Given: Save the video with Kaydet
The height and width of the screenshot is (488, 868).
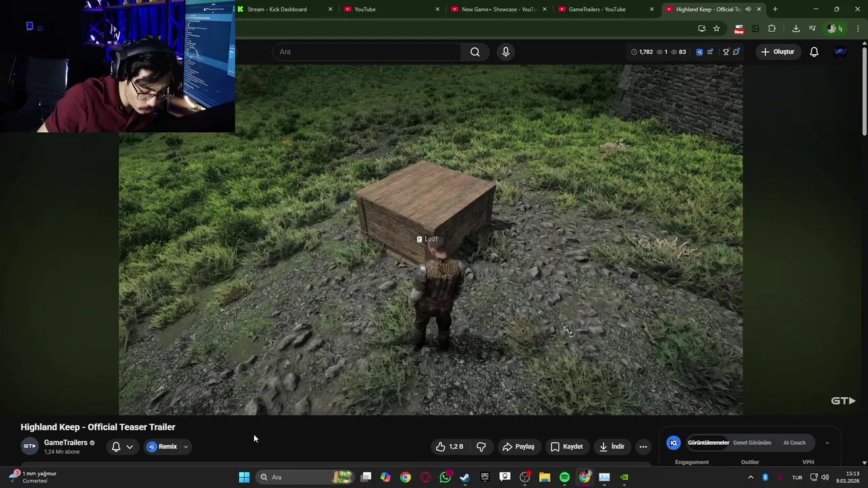Looking at the screenshot, I should tap(567, 447).
